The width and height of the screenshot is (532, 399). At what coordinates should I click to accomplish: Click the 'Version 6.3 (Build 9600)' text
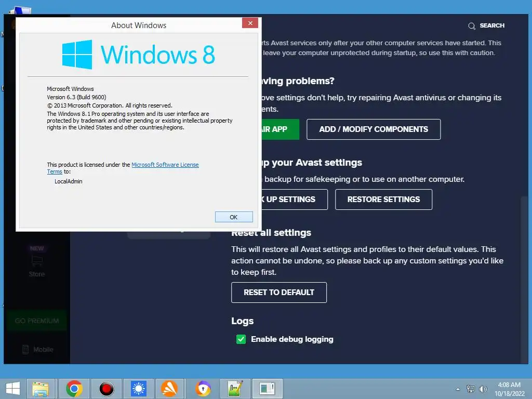coord(77,97)
